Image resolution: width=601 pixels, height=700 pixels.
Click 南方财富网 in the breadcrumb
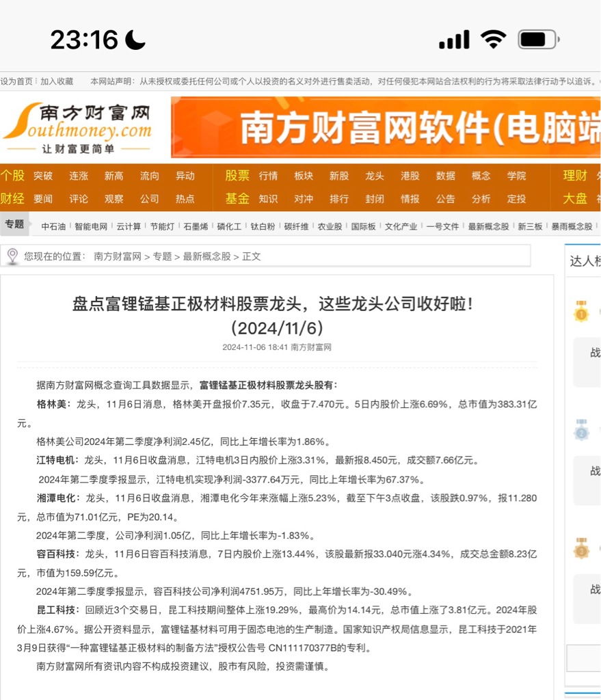pyautogui.click(x=118, y=257)
